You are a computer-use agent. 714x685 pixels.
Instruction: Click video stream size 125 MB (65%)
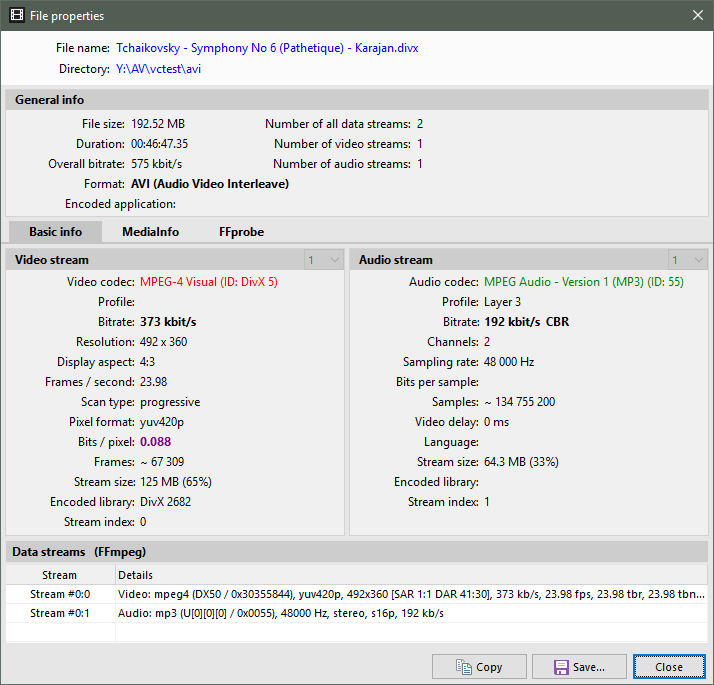tap(176, 482)
